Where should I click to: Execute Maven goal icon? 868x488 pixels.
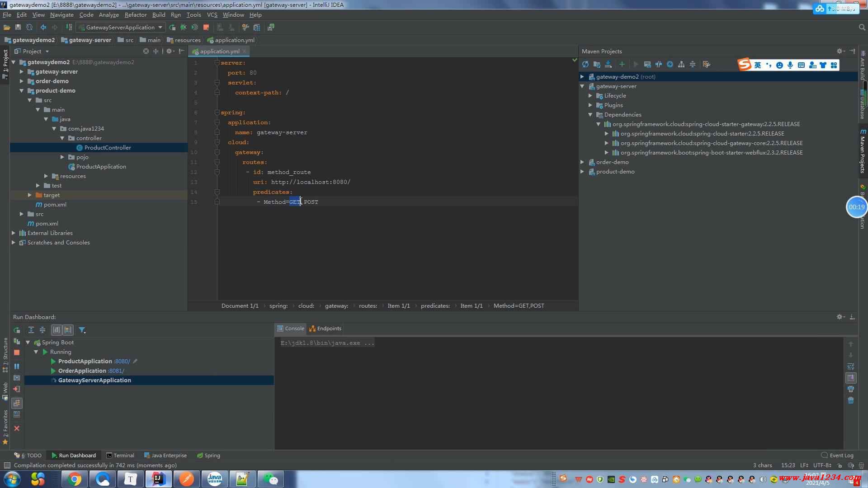coord(647,65)
